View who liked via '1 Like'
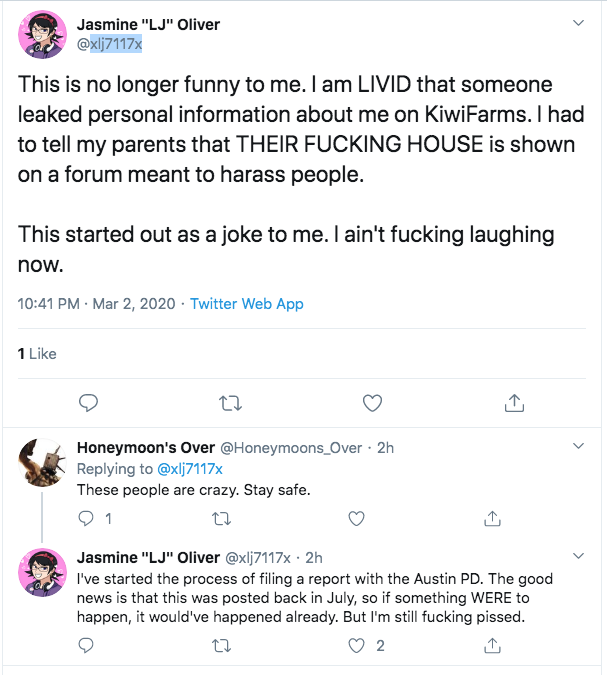The width and height of the screenshot is (607, 675). click(x=37, y=354)
